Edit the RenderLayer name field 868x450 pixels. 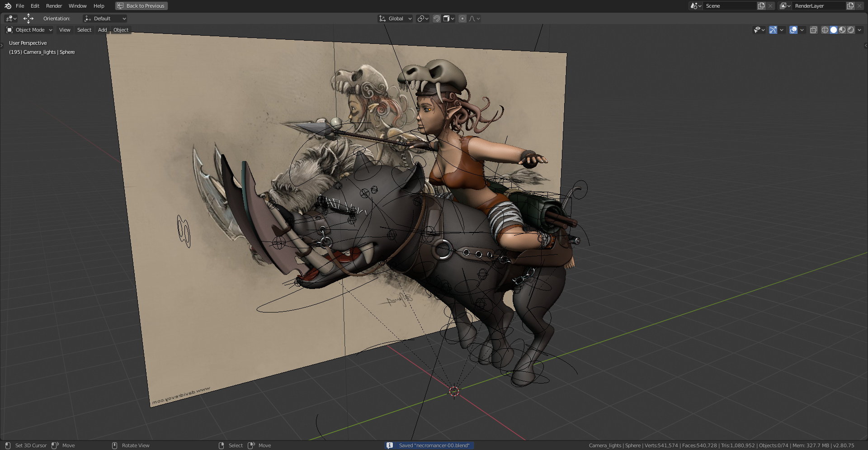coord(819,6)
